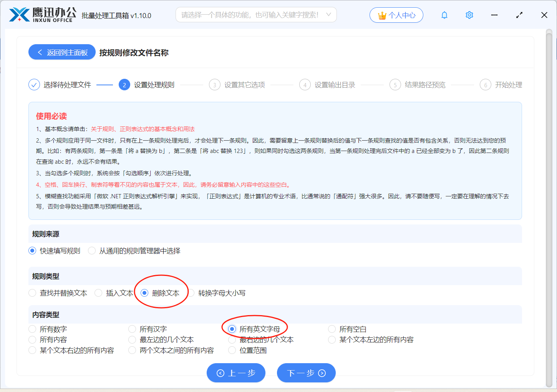Image resolution: width=557 pixels, height=392 pixels.
Task: Click step label 设置其它选项
Action: click(x=245, y=85)
